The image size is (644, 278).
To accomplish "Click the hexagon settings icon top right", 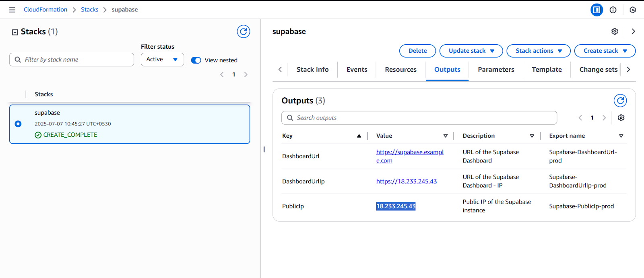I will (633, 10).
